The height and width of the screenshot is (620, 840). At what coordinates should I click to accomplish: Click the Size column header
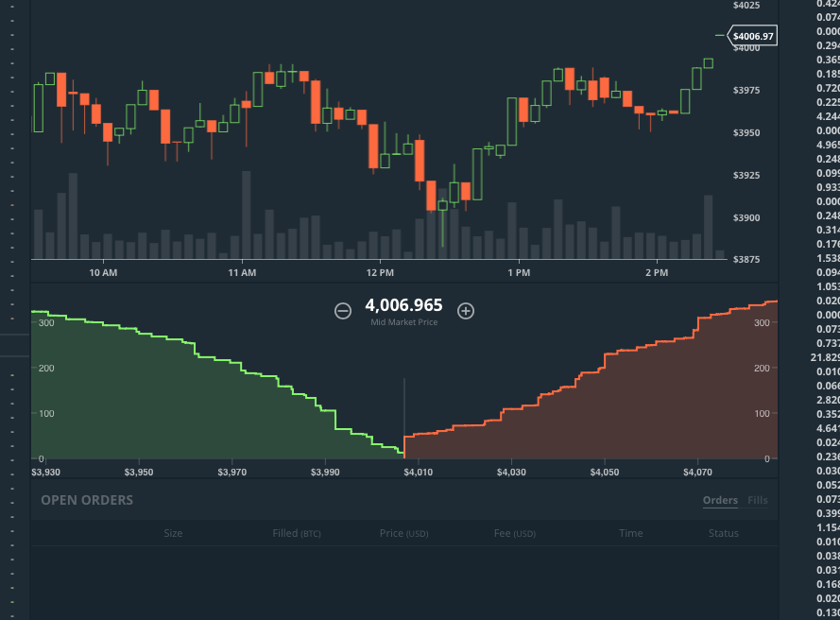tap(173, 533)
